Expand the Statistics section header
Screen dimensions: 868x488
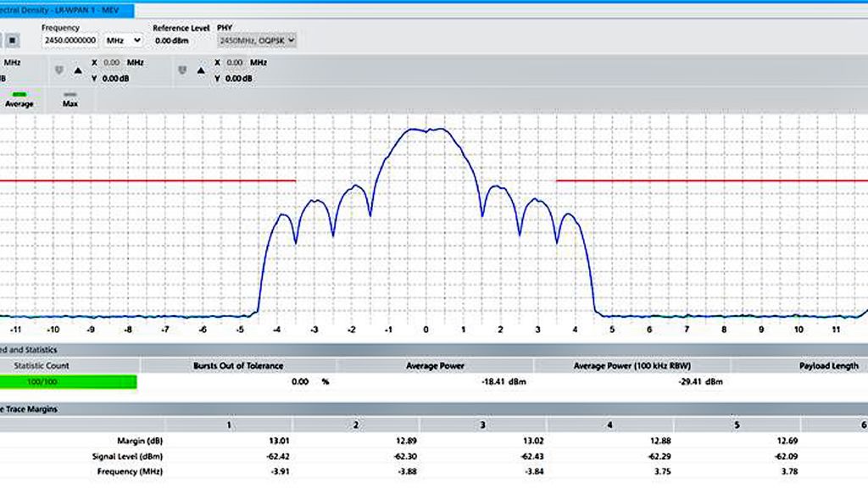pos(25,349)
